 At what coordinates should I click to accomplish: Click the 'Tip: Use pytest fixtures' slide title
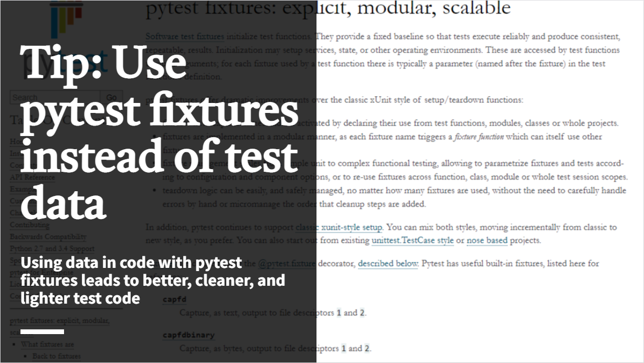[160, 130]
